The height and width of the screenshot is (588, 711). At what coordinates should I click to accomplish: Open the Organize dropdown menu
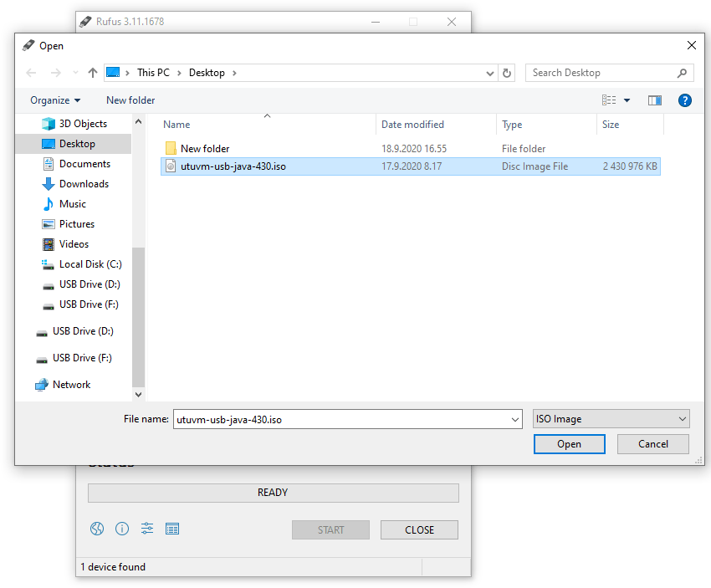click(55, 100)
